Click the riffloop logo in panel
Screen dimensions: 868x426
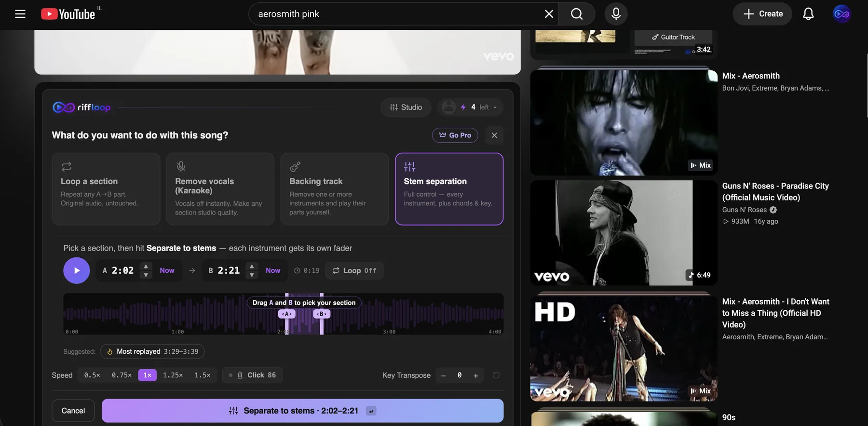click(81, 107)
